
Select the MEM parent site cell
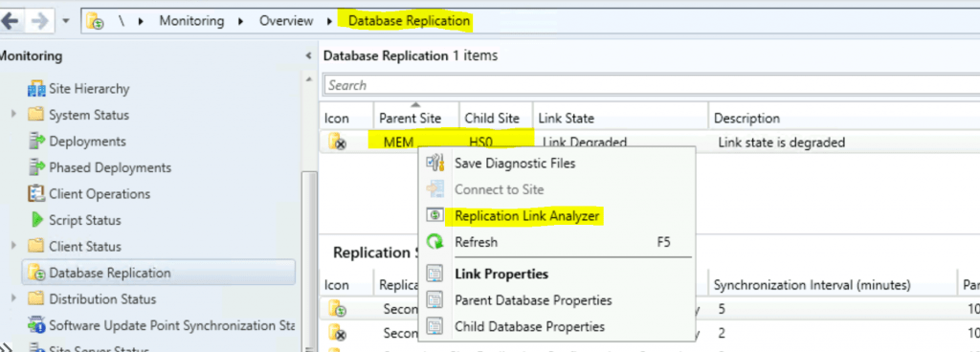[x=399, y=143]
